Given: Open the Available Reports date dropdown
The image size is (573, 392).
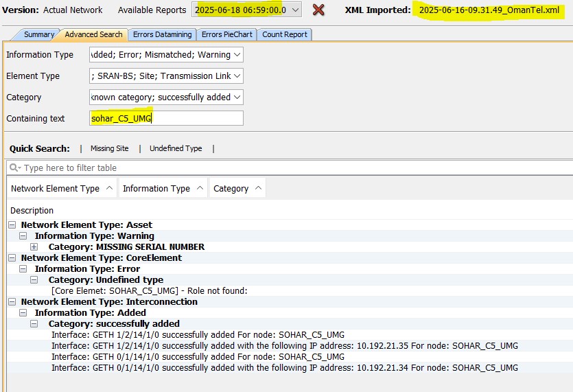Looking at the screenshot, I should pyautogui.click(x=294, y=10).
